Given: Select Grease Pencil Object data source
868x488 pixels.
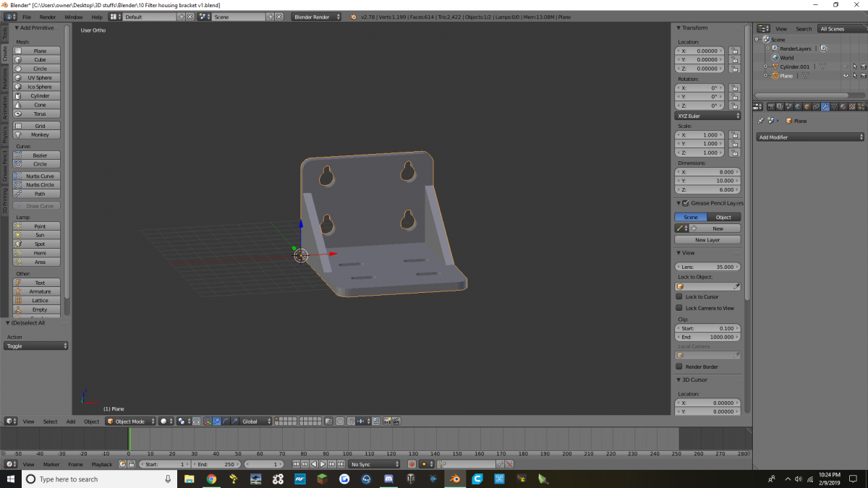Looking at the screenshot, I should pyautogui.click(x=724, y=217).
